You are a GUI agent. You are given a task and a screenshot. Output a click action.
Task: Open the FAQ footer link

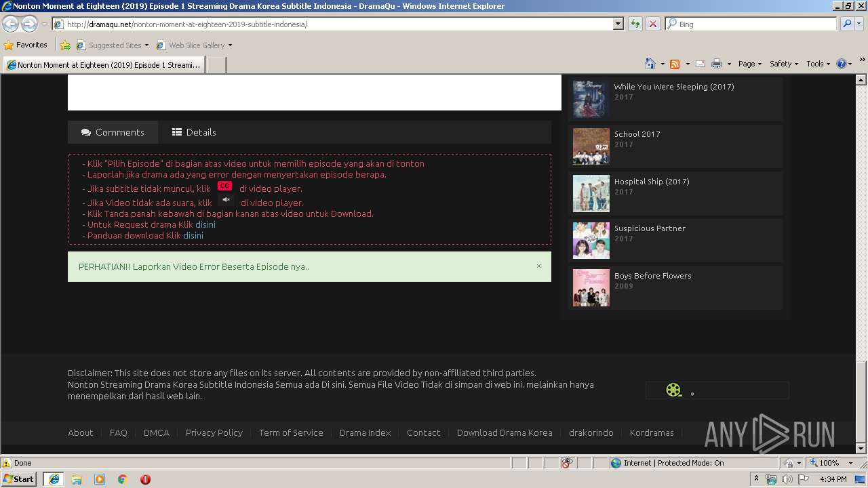(x=119, y=432)
